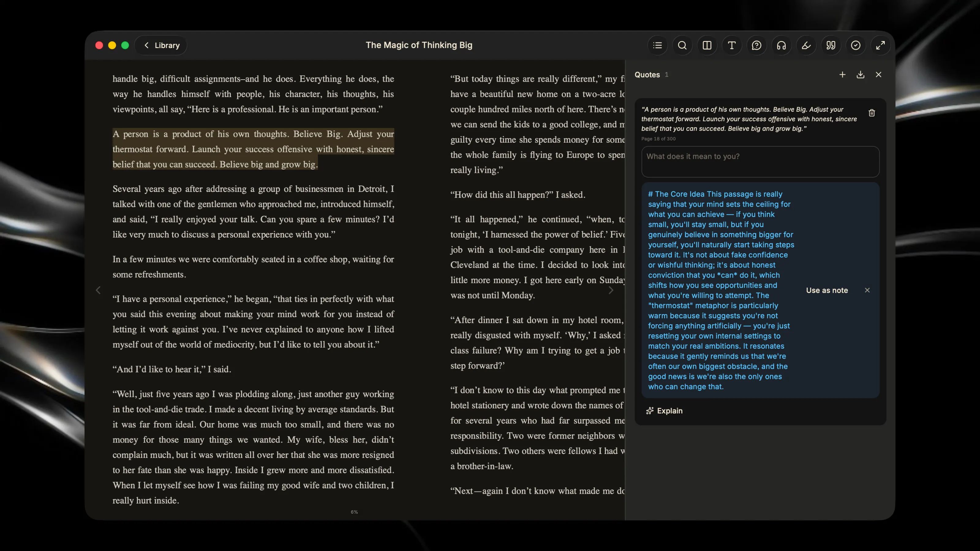Open the highlighter tool
The width and height of the screenshot is (980, 551).
(x=806, y=45)
